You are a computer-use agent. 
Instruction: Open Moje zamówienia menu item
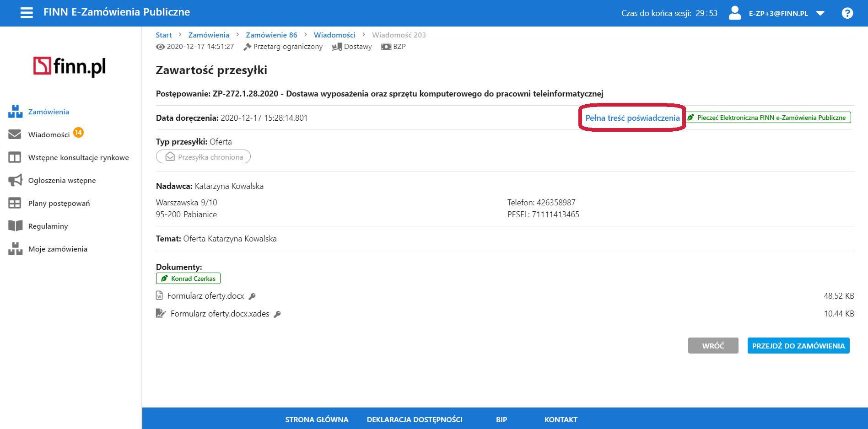(x=58, y=249)
